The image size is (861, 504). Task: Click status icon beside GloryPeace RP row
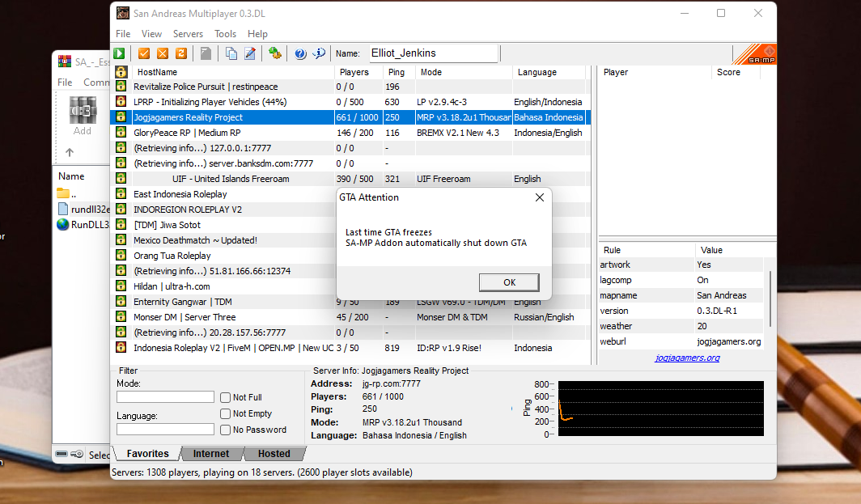[x=121, y=133]
